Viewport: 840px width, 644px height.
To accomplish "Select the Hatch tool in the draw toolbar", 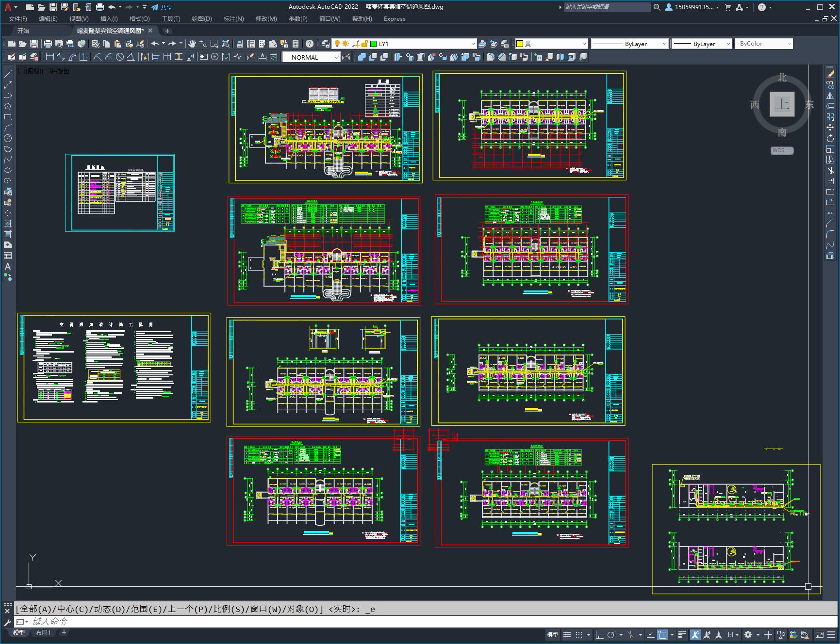I will pos(8,224).
